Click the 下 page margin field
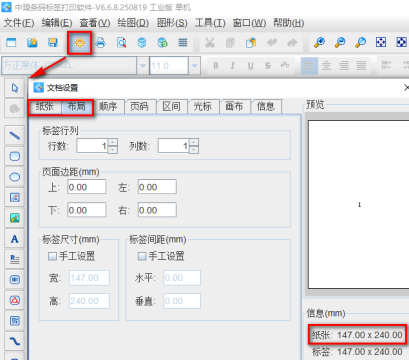The width and height of the screenshot is (409, 361). pyautogui.click(x=87, y=210)
